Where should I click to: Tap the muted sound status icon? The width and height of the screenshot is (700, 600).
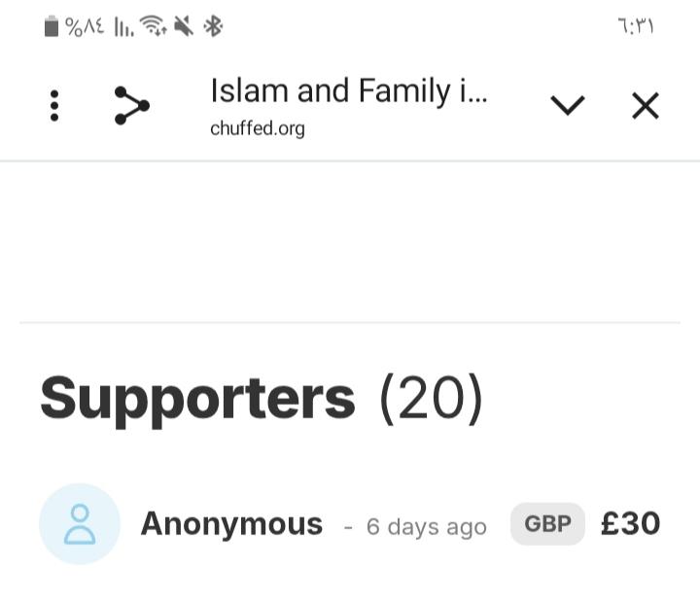pyautogui.click(x=184, y=26)
